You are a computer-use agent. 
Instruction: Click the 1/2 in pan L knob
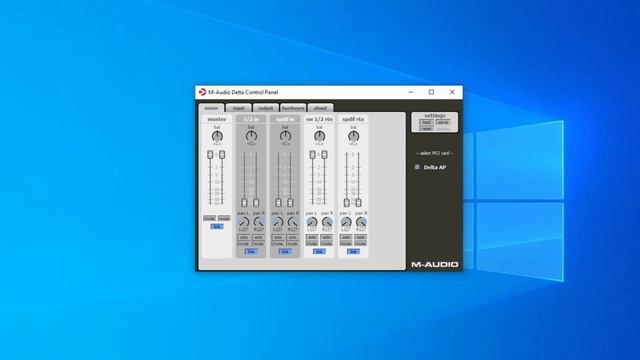[x=244, y=222]
